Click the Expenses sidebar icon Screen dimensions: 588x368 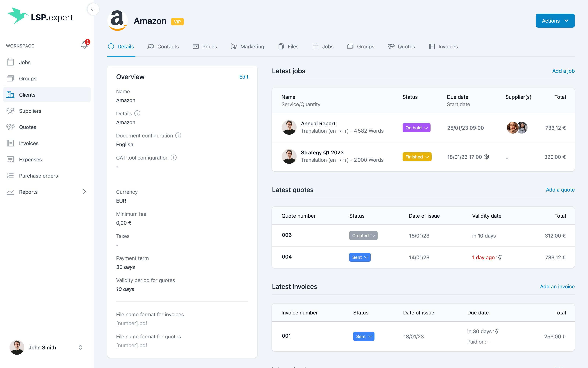(10, 159)
